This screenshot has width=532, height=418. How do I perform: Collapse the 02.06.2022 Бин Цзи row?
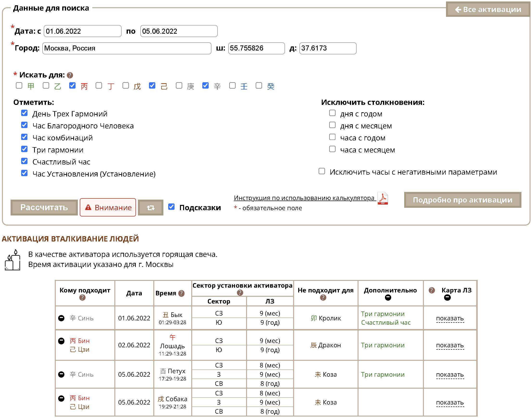click(x=61, y=341)
